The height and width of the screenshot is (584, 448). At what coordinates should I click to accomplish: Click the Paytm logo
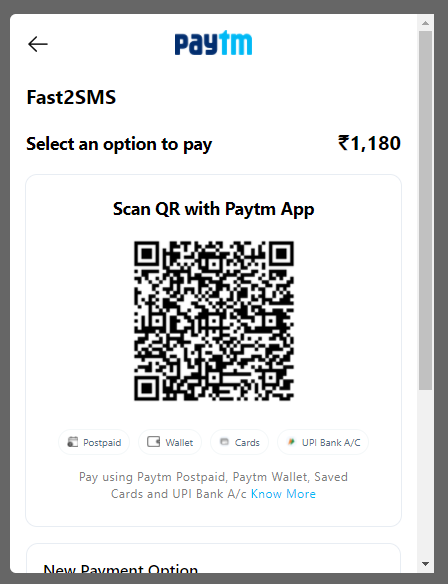(x=213, y=43)
